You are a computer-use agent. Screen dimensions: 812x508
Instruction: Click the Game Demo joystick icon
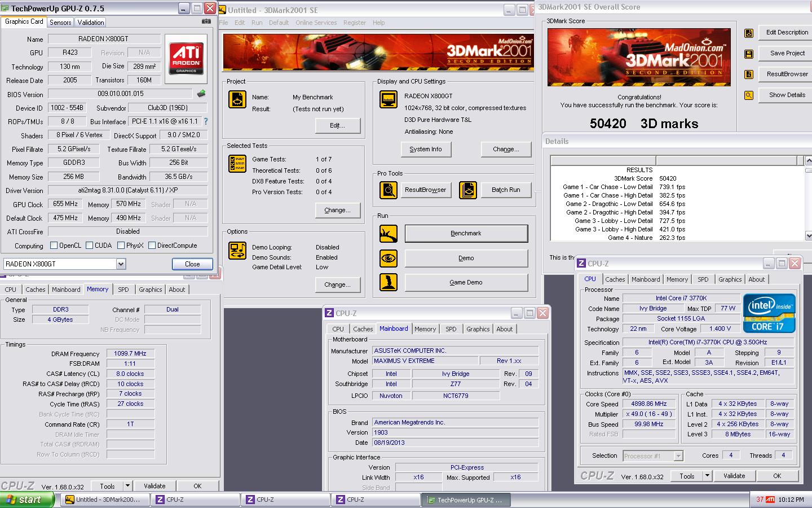point(389,283)
